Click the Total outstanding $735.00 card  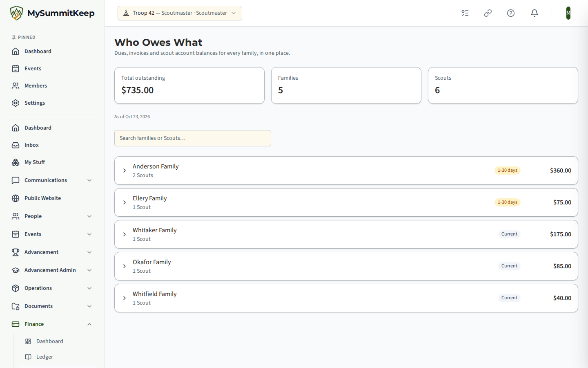pyautogui.click(x=189, y=85)
